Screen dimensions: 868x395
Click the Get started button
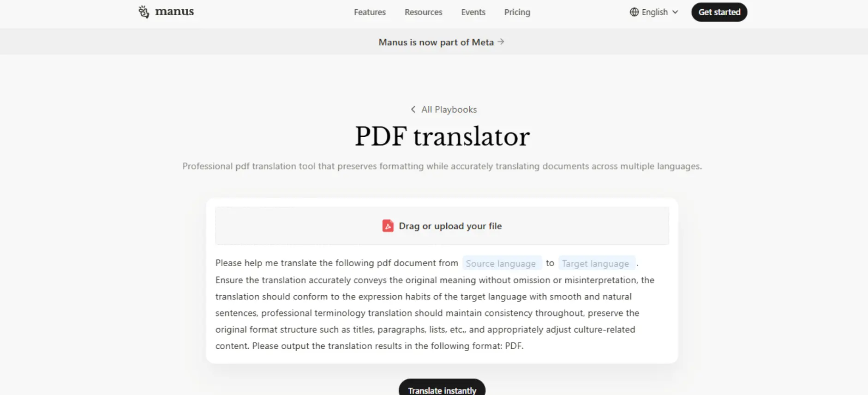pyautogui.click(x=719, y=12)
